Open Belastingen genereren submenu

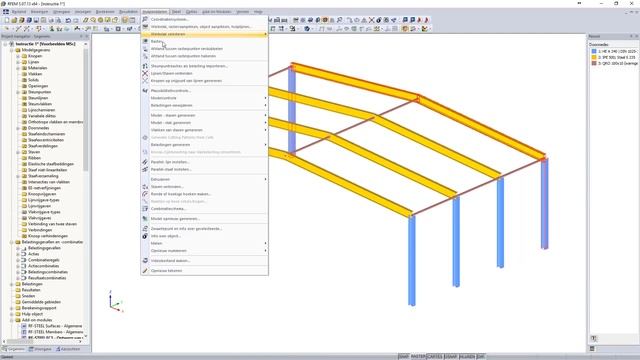click(204, 144)
